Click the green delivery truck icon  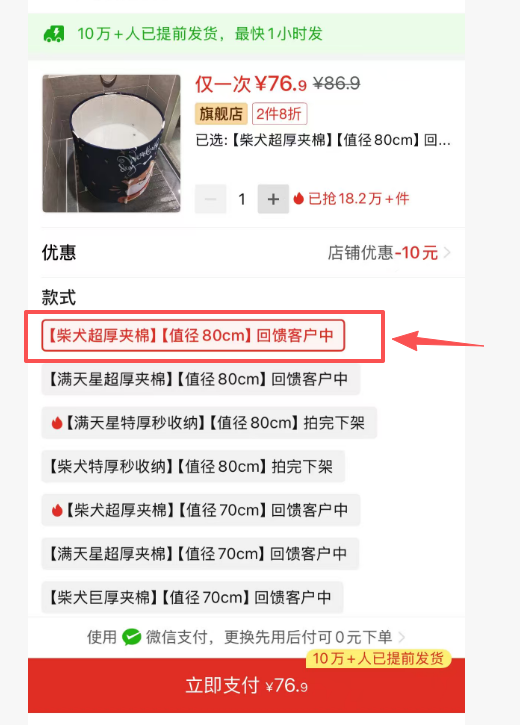pos(54,34)
